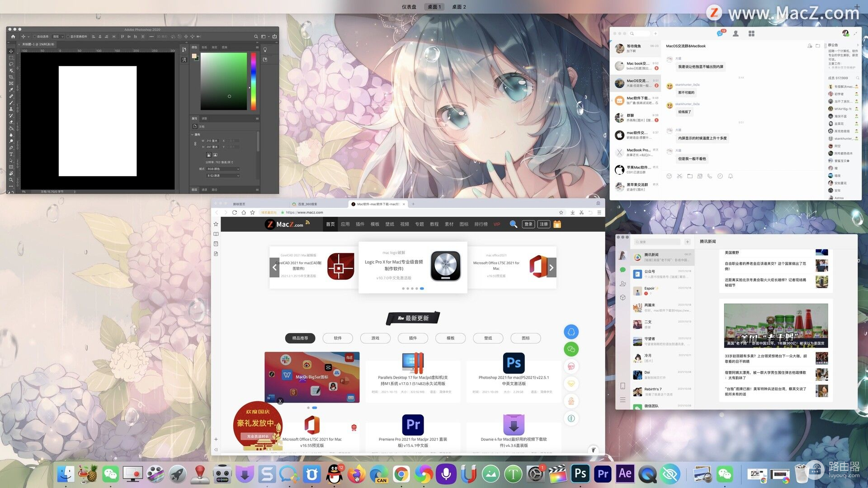This screenshot has width=868, height=488.
Task: Enable the 自动选择 checkbox in Photoshop
Action: [x=35, y=37]
